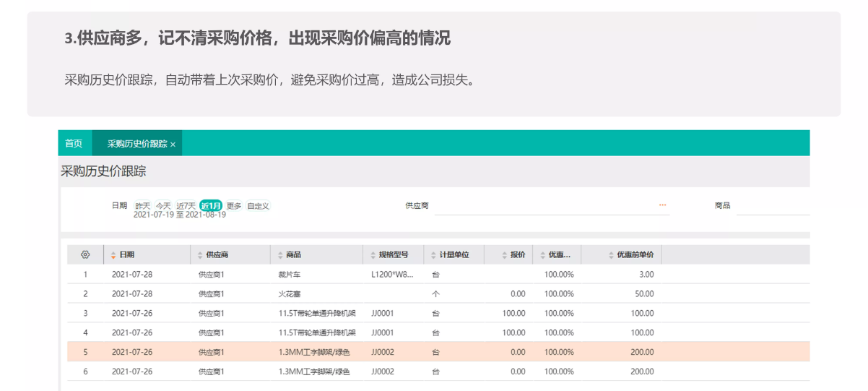Click the page title 采购历史价跟踪 below tabs
The height and width of the screenshot is (391, 868).
(103, 171)
